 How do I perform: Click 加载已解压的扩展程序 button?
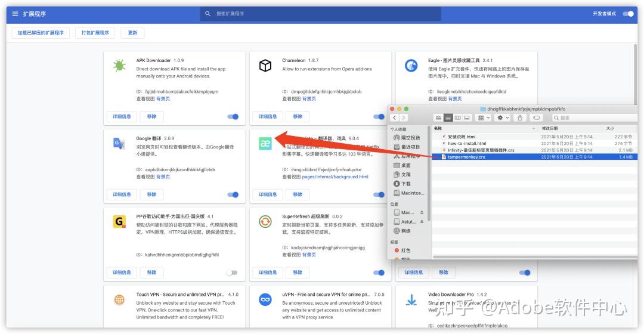[x=41, y=33]
